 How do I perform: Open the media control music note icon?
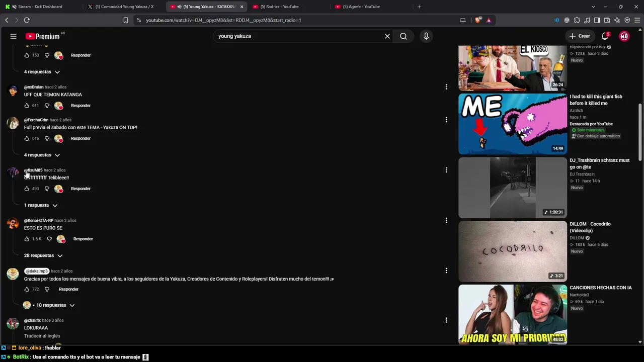coord(587,20)
